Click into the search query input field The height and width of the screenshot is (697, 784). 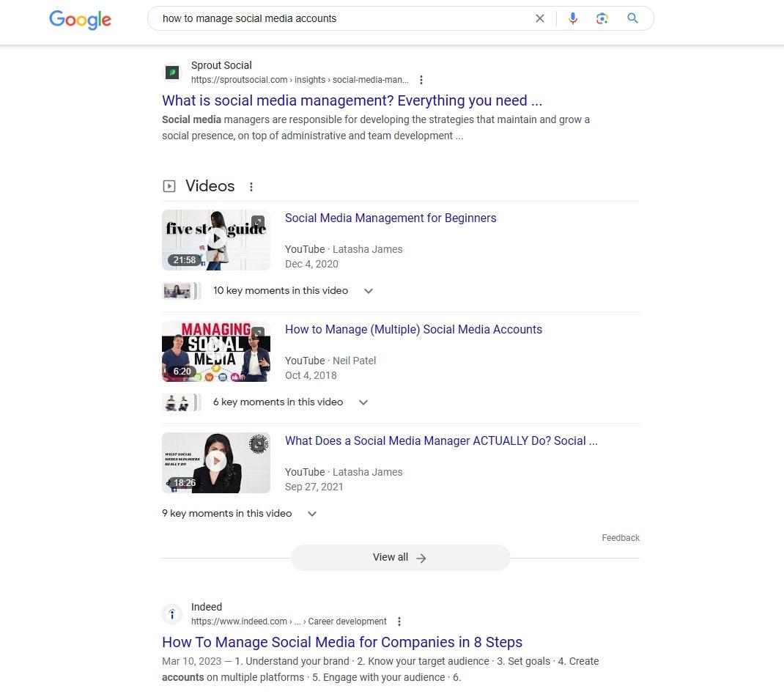coord(345,18)
